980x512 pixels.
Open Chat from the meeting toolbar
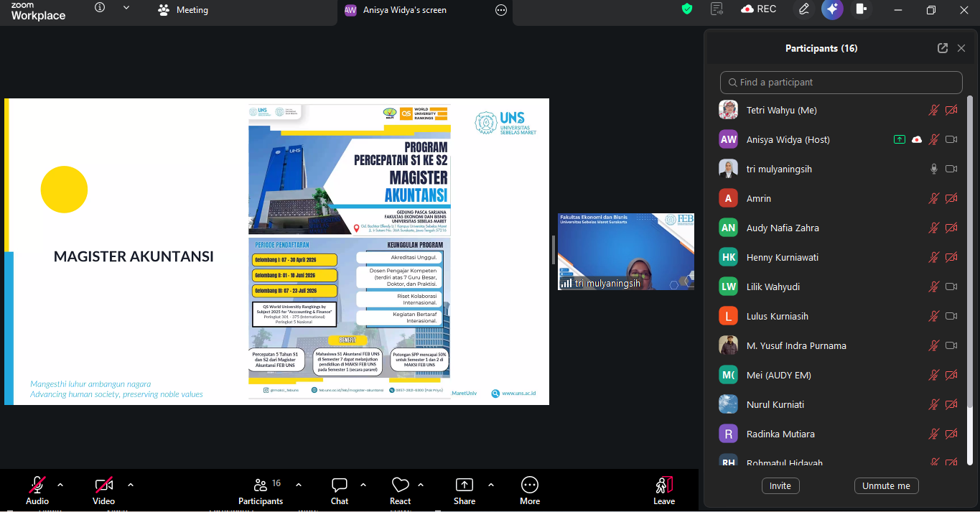point(340,490)
